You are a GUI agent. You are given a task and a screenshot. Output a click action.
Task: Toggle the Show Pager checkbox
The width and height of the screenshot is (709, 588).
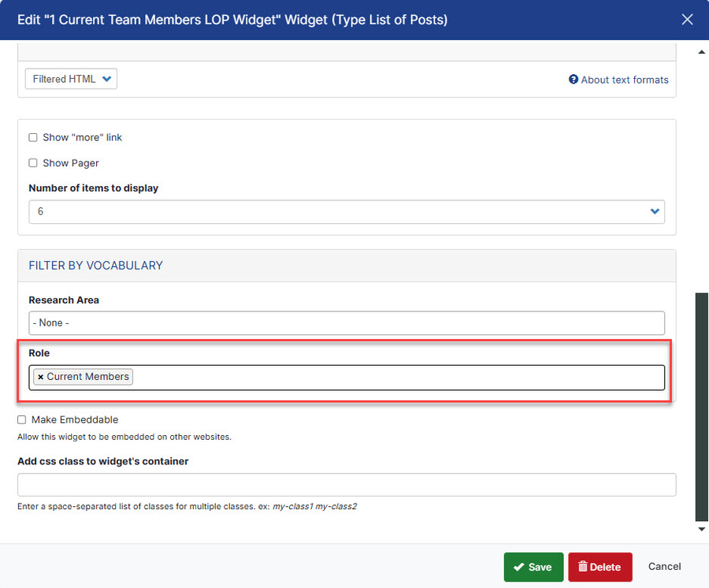tap(33, 163)
